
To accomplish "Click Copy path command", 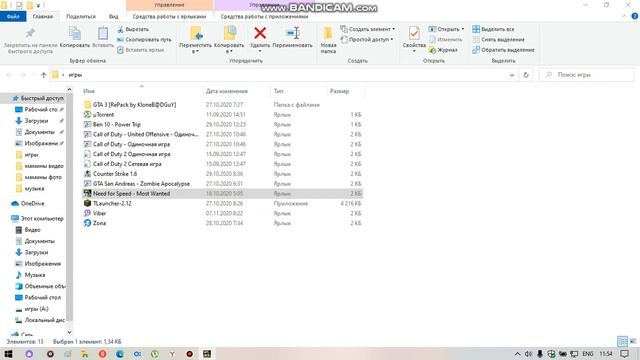I will [144, 40].
